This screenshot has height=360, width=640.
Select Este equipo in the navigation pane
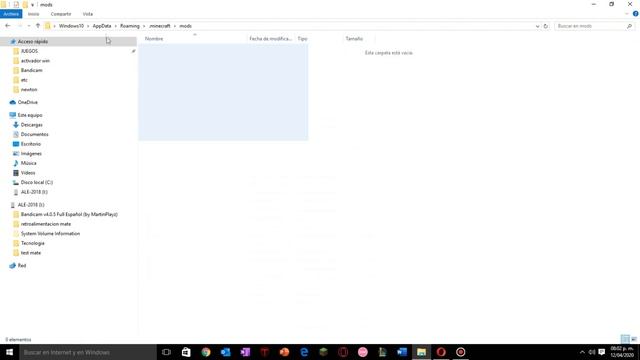(x=30, y=115)
